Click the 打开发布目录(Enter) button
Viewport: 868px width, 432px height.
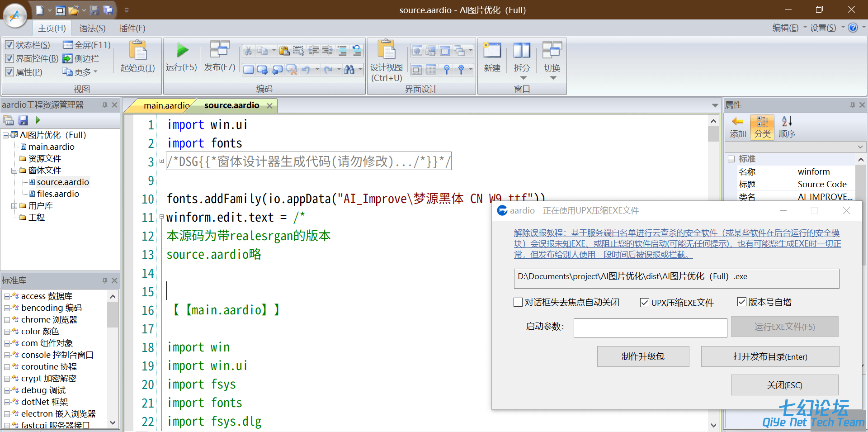click(770, 356)
